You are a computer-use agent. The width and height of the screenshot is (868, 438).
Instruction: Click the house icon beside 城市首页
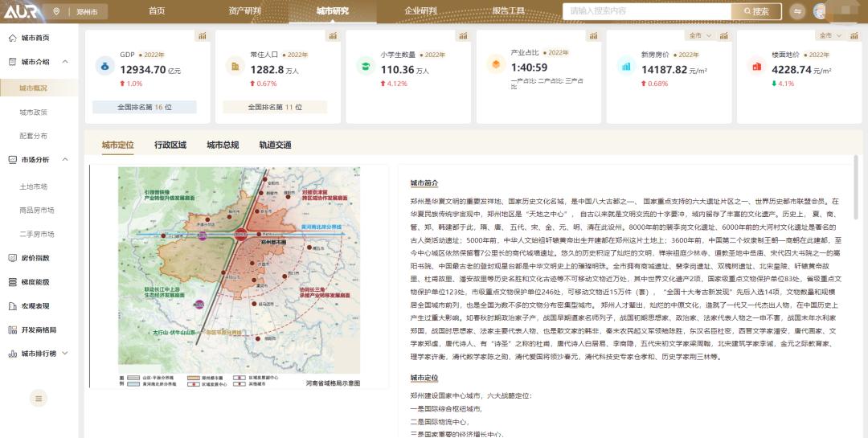coord(12,38)
